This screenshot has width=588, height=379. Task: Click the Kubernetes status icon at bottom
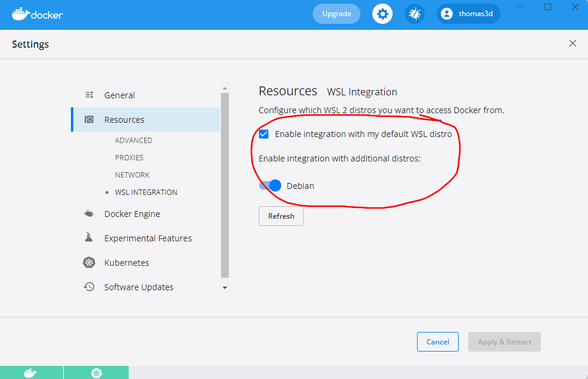[x=97, y=372]
